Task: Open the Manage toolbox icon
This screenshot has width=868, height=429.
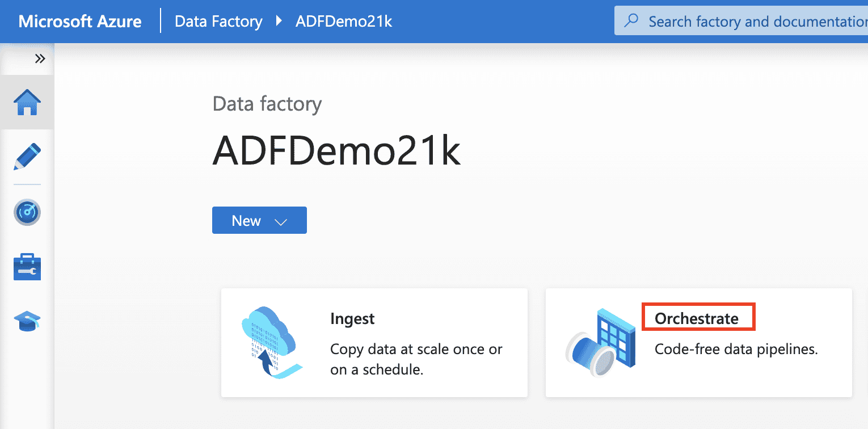Action: tap(27, 267)
